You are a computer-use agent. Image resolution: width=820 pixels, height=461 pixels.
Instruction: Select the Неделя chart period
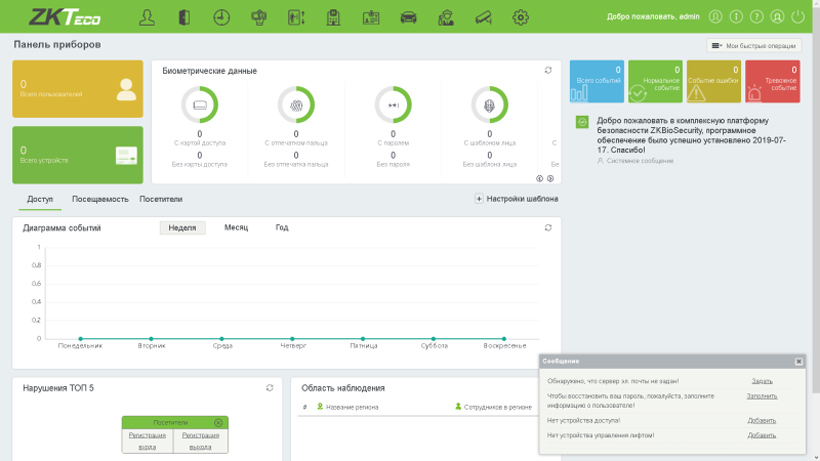(182, 228)
